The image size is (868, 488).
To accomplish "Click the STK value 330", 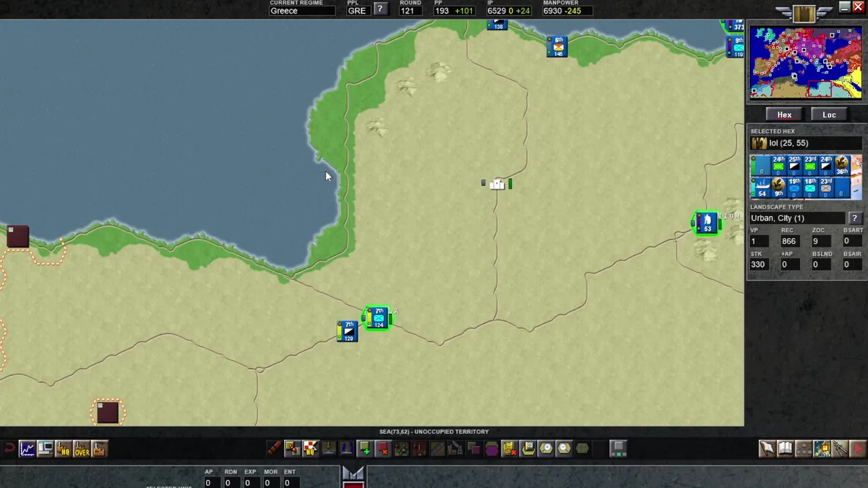I will tap(757, 264).
